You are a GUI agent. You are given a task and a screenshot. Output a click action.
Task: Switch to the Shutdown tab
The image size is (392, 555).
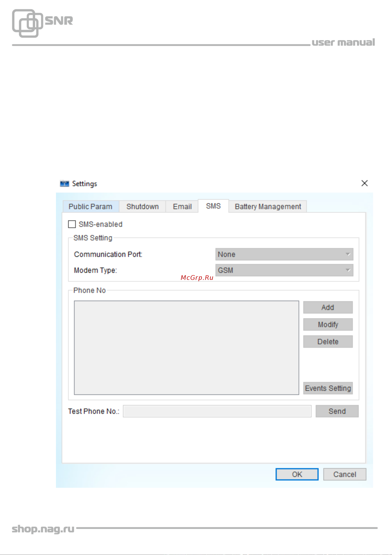(143, 206)
